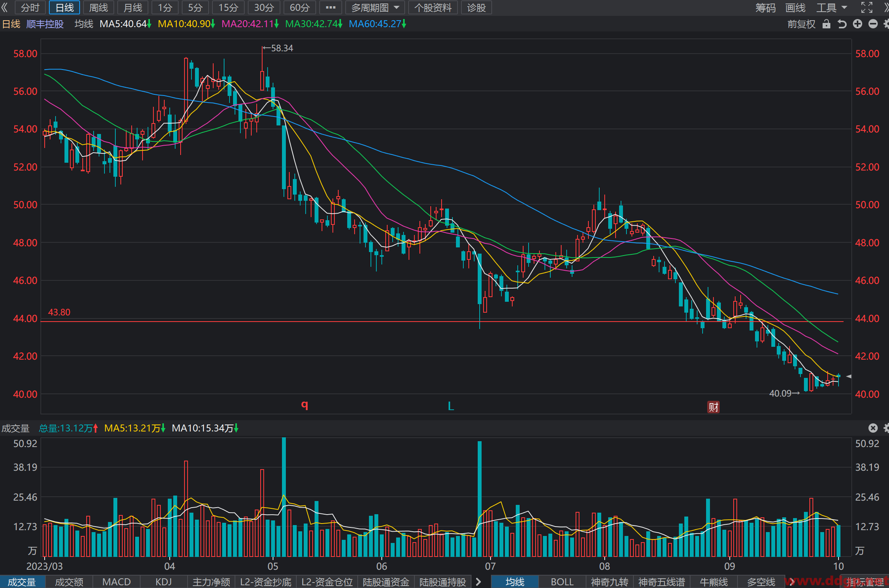This screenshot has height=588, width=889.
Task: Click the unlock padlock icon
Action: click(x=826, y=24)
